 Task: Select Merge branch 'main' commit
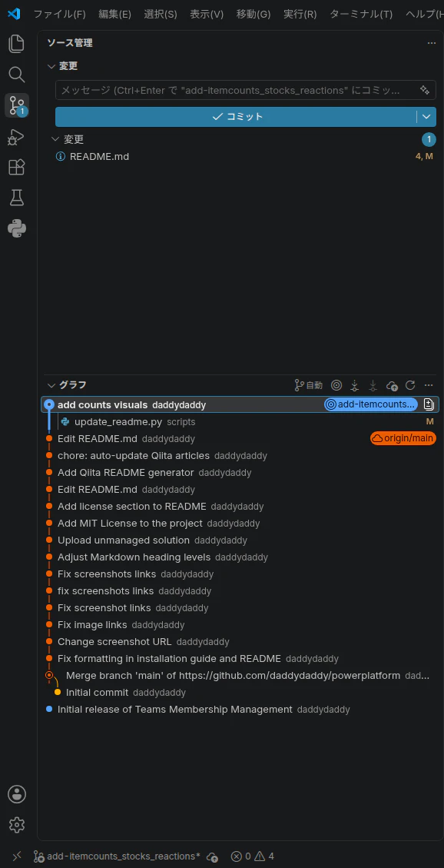[240, 675]
